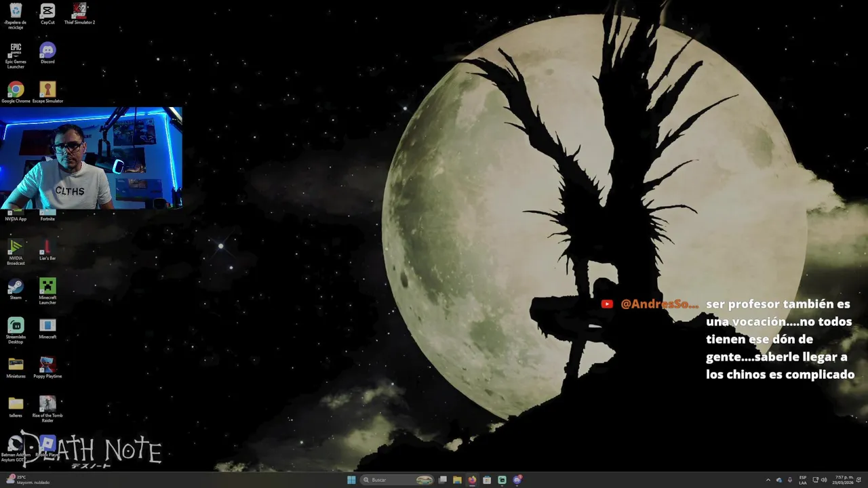Open the Papelera de reciclaje desktop icon
This screenshot has height=488, width=868.
click(16, 16)
